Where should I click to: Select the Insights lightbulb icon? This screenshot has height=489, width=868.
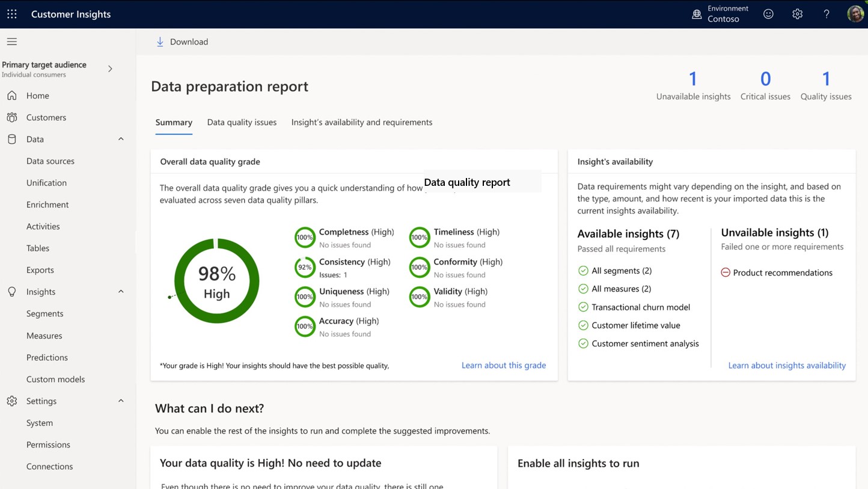pos(12,291)
